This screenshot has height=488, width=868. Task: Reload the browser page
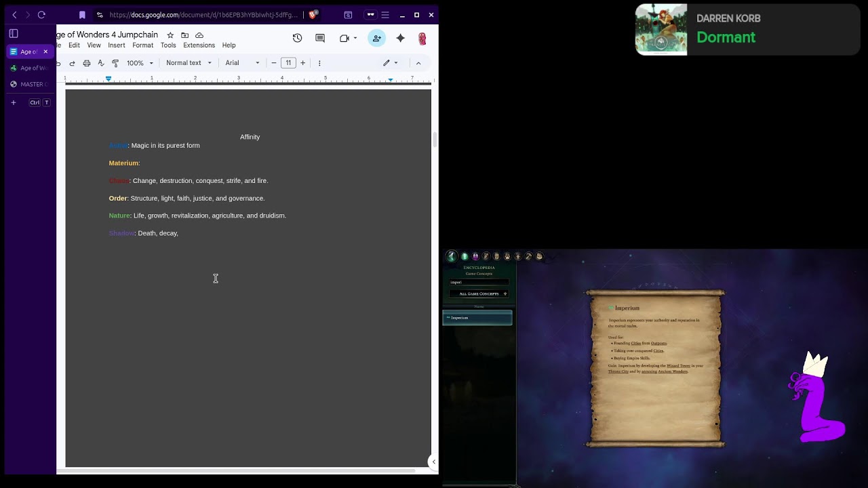click(x=41, y=15)
